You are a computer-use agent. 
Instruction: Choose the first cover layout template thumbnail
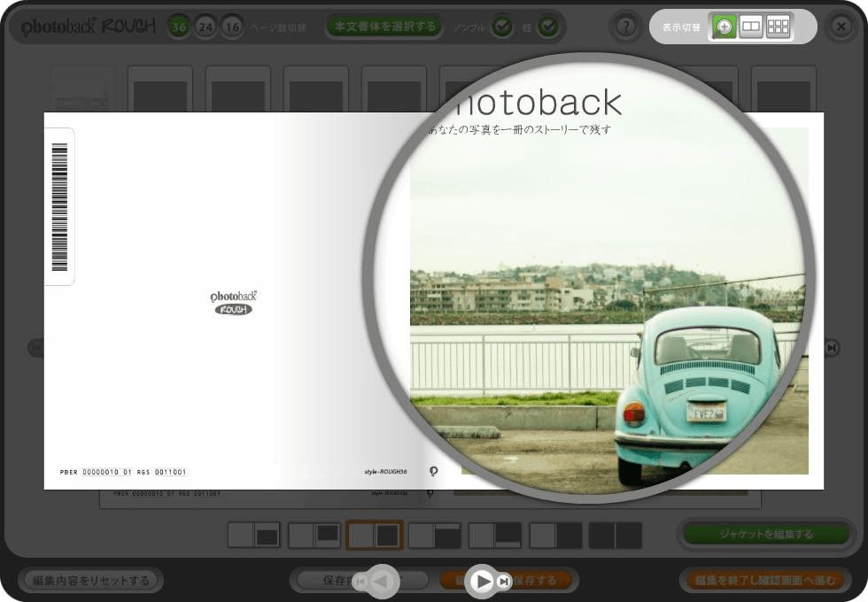click(x=253, y=535)
